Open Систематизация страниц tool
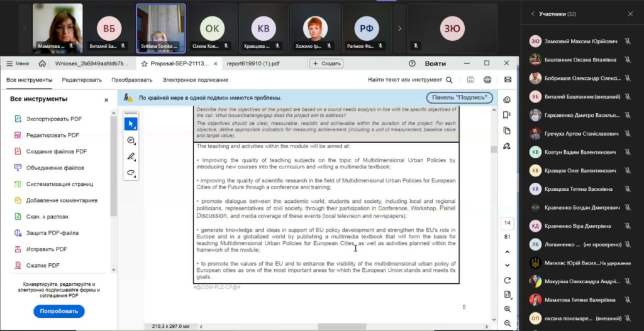The width and height of the screenshot is (644, 331). tap(60, 184)
